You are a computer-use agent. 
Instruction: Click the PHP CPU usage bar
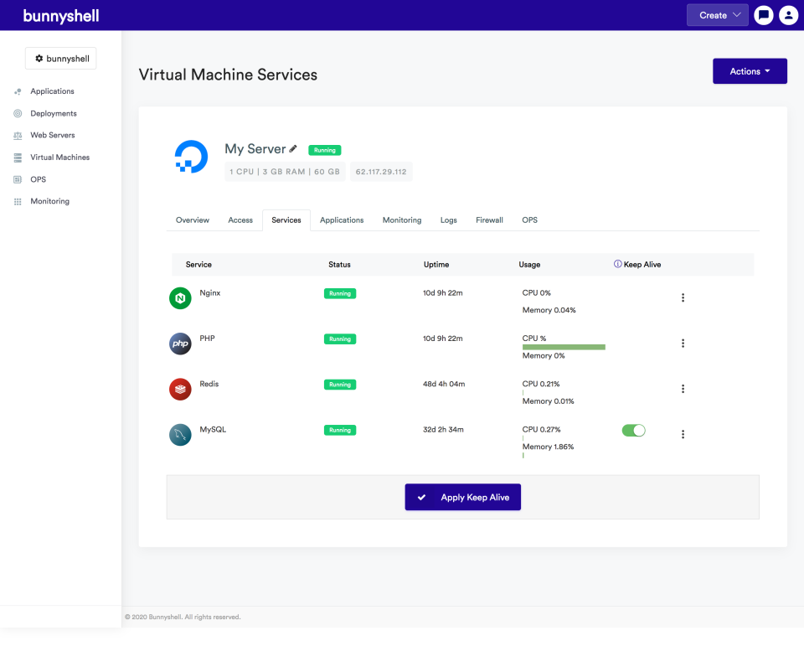coord(564,347)
